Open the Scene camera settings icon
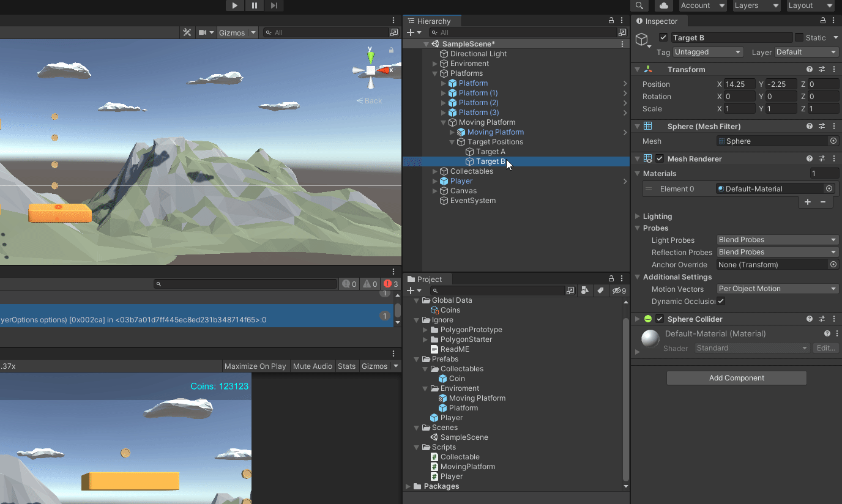This screenshot has width=842, height=504. (203, 32)
